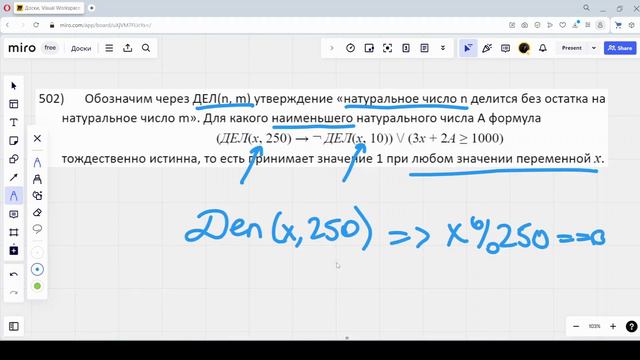Open Opera extensions cube icon
This screenshot has height=360, width=640.
point(631,25)
